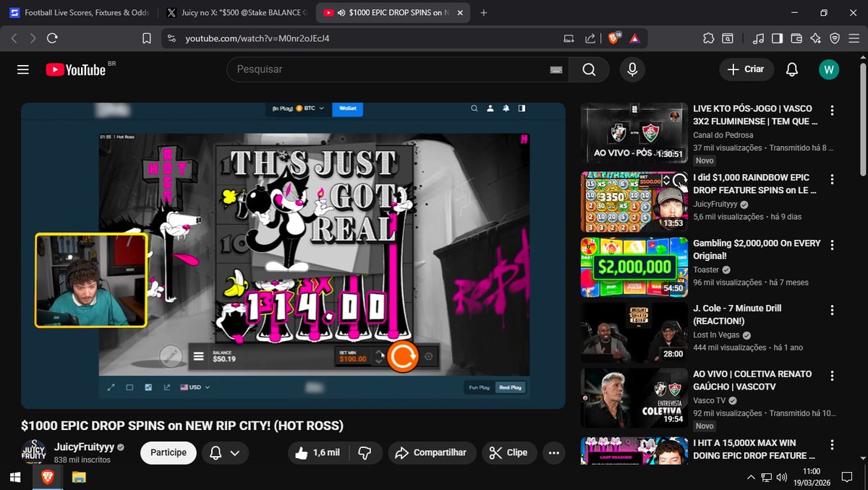868x490 pixels.
Task: Open the YouTube guide hamburger menu
Action: pos(23,69)
